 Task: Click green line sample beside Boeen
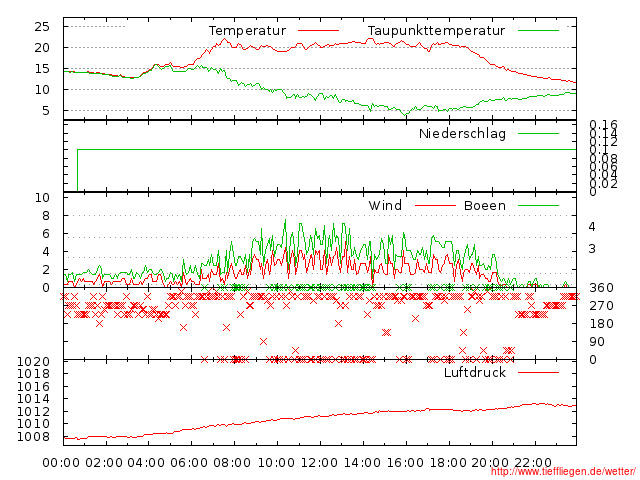pos(538,205)
